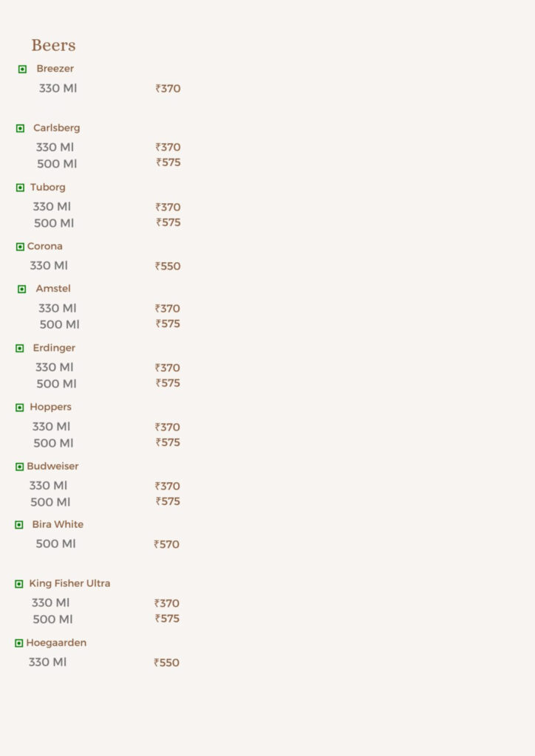Select the 330 Ml option under Breezer

coord(58,89)
